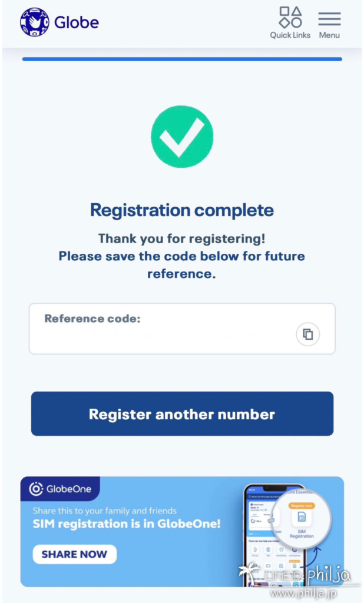Click the blue progress bar
Screen dimensions: 364x603
click(182, 59)
